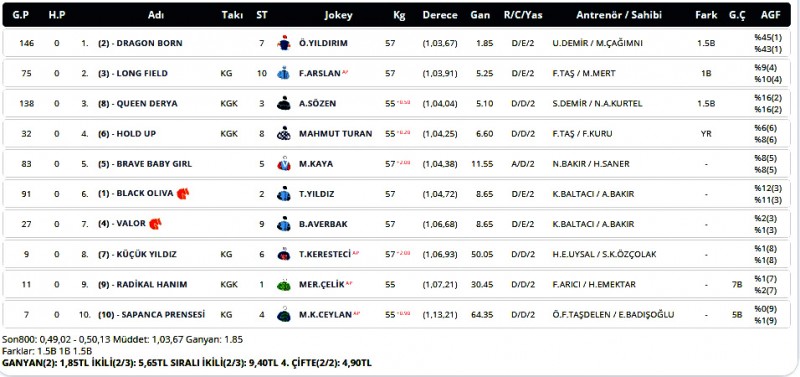This screenshot has width=800, height=377.
Task: Open the QUEEN DERYA horse link
Action: [x=138, y=104]
